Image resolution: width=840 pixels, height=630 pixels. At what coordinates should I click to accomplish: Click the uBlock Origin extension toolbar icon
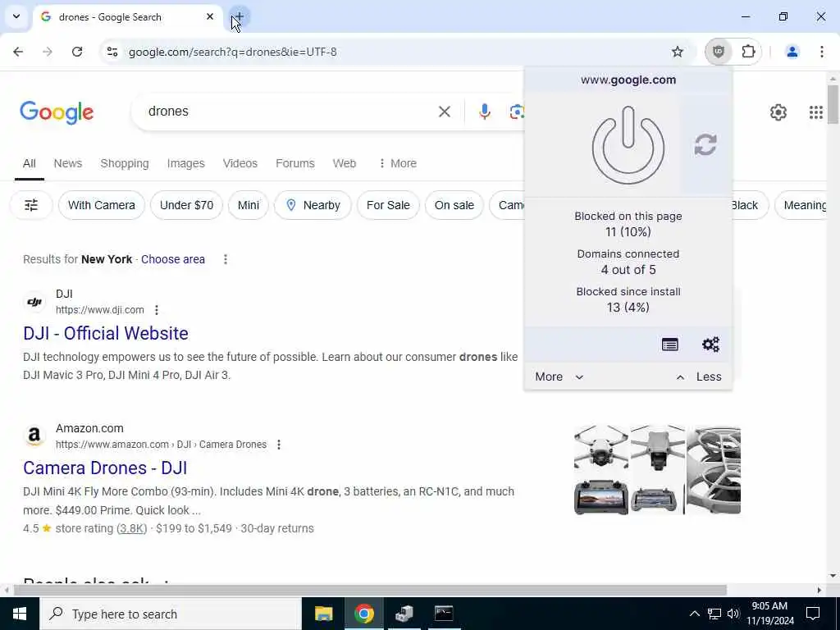pyautogui.click(x=719, y=52)
